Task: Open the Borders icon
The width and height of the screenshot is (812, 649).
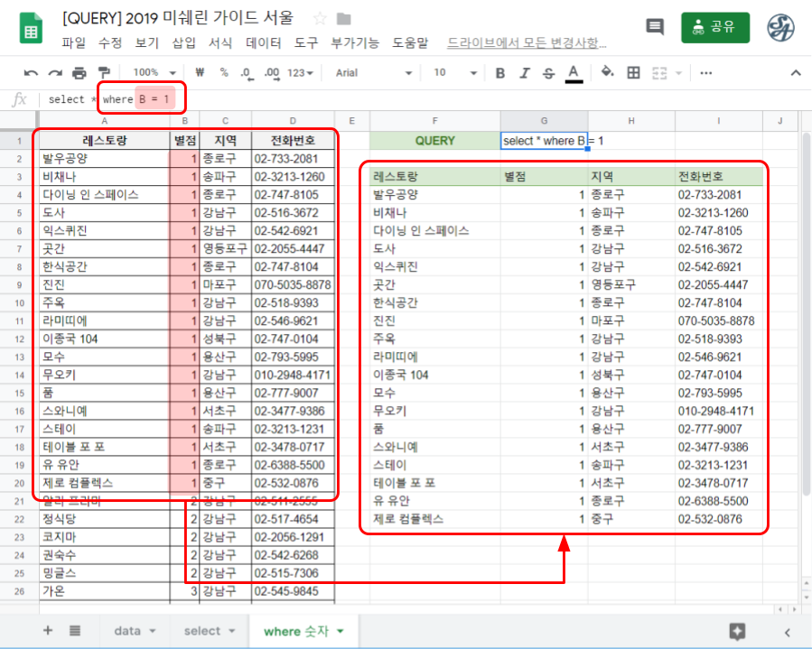Action: [x=632, y=72]
